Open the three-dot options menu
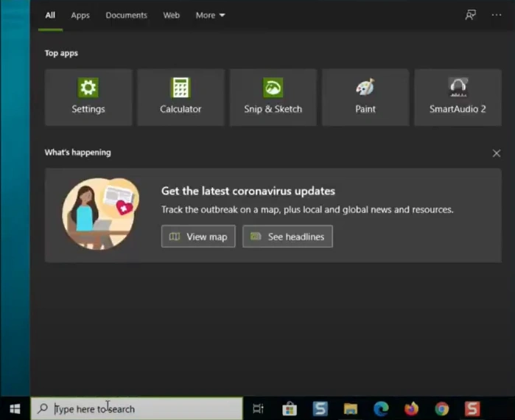The height and width of the screenshot is (420, 515). 497,15
